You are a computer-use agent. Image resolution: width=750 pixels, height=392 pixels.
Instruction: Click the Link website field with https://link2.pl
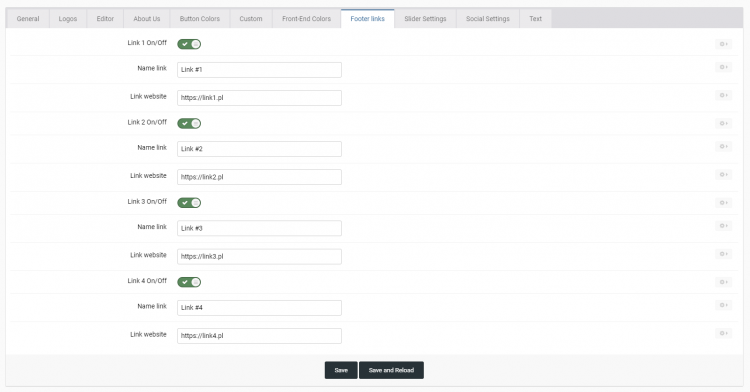(259, 177)
